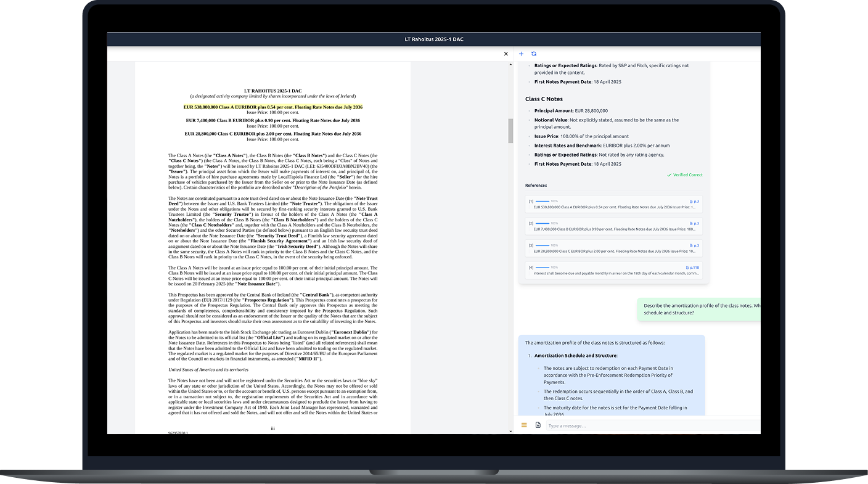Click the amortization profile user message bubble
Image resolution: width=868 pixels, height=484 pixels.
click(x=700, y=309)
